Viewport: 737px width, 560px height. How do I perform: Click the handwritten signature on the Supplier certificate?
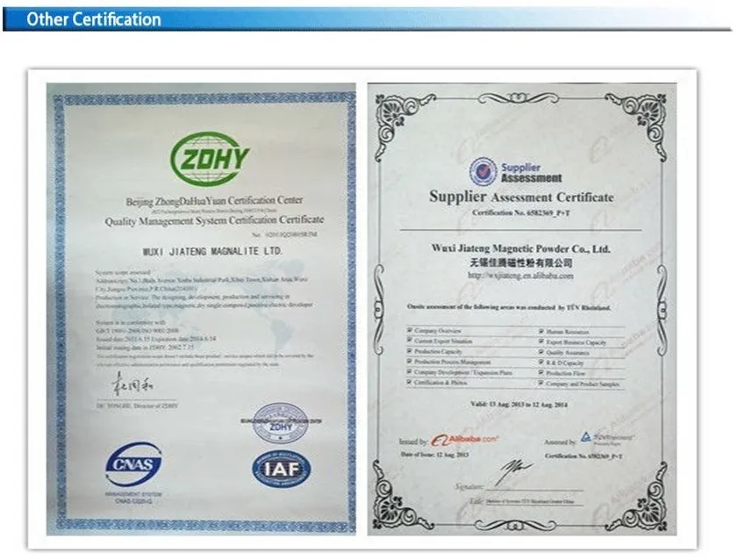tap(515, 470)
